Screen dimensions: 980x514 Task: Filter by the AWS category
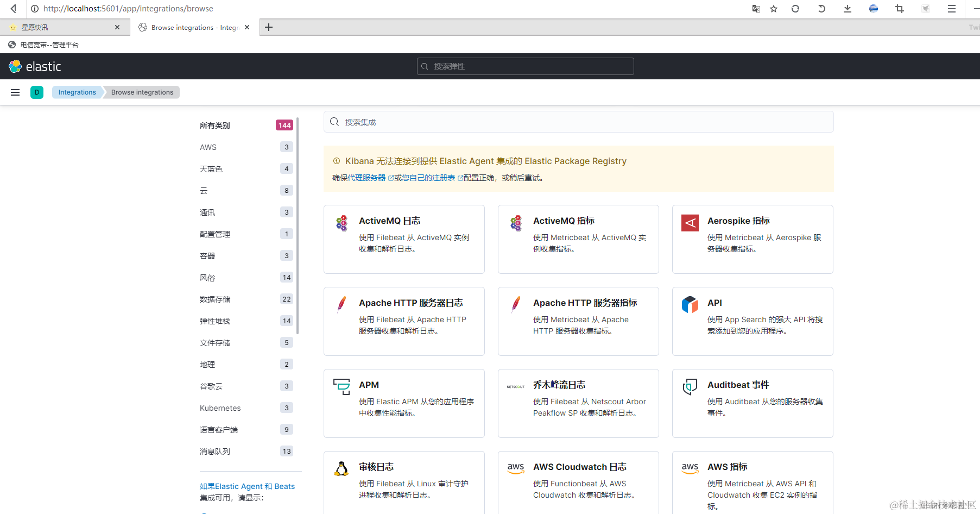(x=246, y=147)
